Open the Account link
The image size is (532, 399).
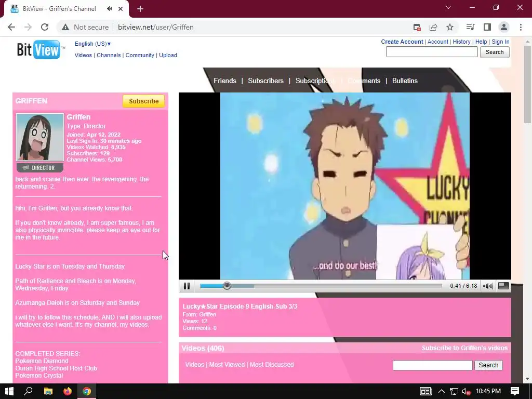point(437,42)
